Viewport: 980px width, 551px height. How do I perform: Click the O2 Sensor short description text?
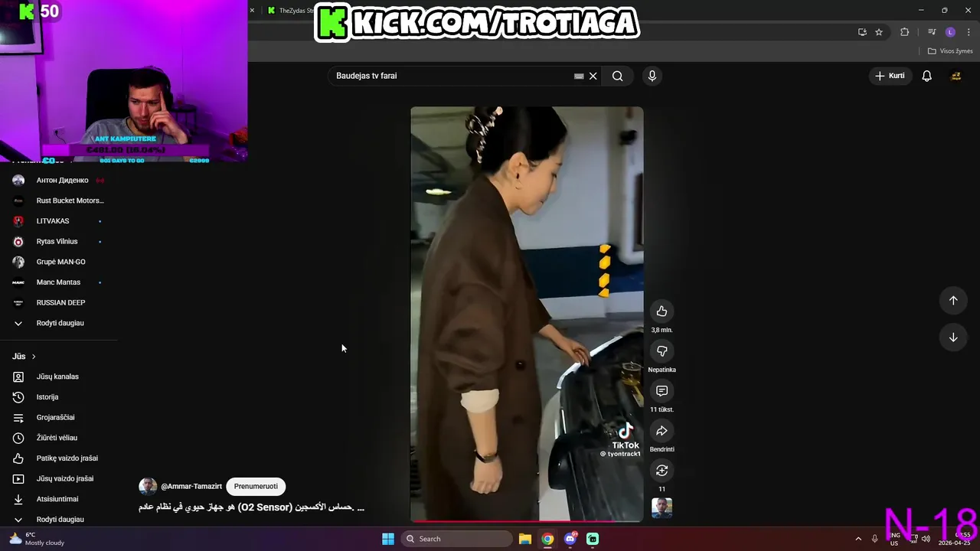click(x=251, y=507)
